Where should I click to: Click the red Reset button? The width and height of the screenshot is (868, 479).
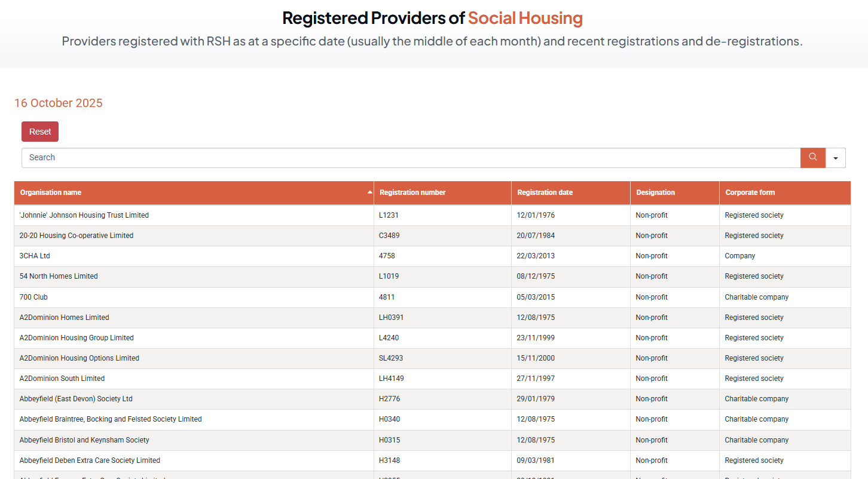[x=40, y=132]
